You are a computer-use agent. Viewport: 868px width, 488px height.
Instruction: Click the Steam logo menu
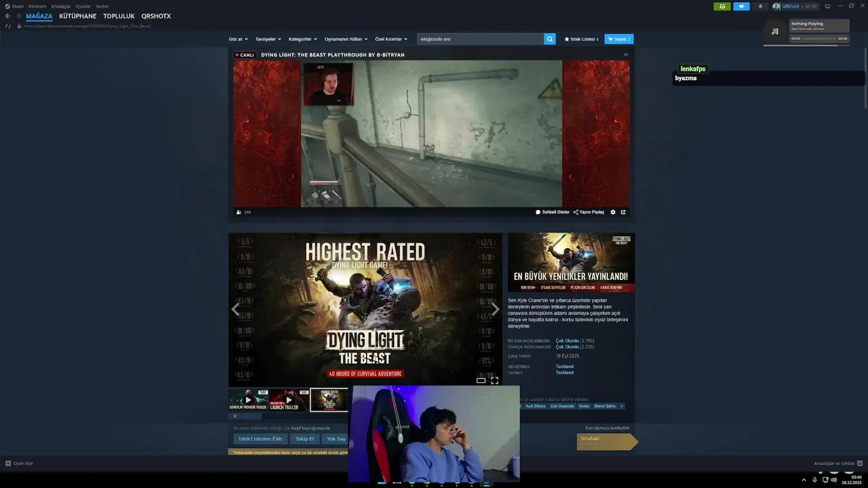point(7,6)
